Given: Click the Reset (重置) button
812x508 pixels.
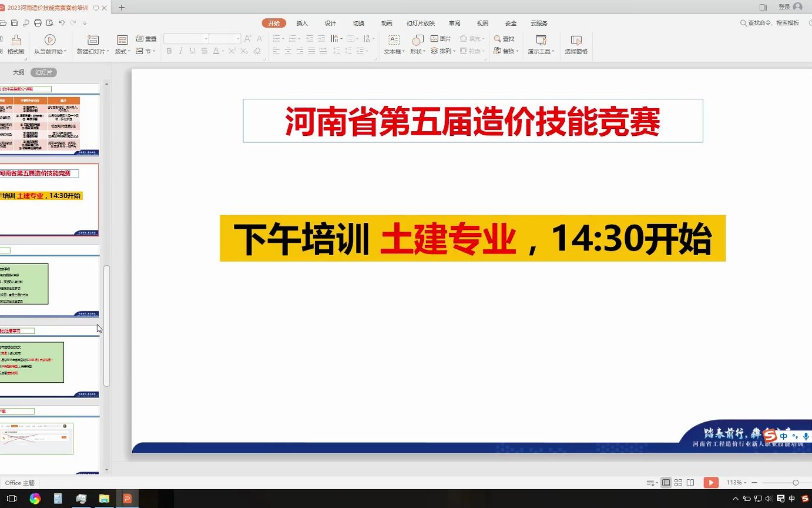Looking at the screenshot, I should click(x=146, y=38).
